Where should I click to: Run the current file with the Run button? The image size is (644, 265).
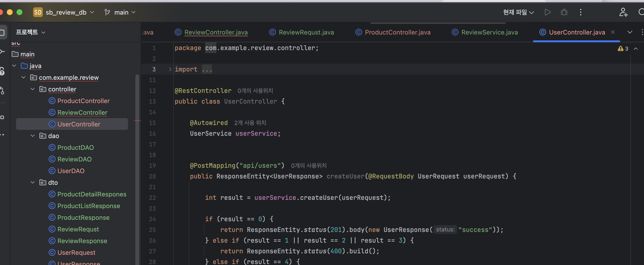pos(547,12)
